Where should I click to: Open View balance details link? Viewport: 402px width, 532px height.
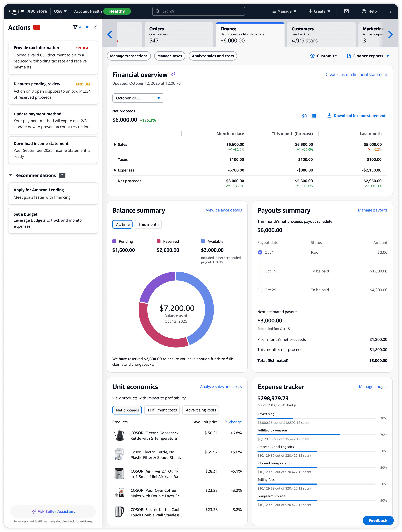(224, 210)
